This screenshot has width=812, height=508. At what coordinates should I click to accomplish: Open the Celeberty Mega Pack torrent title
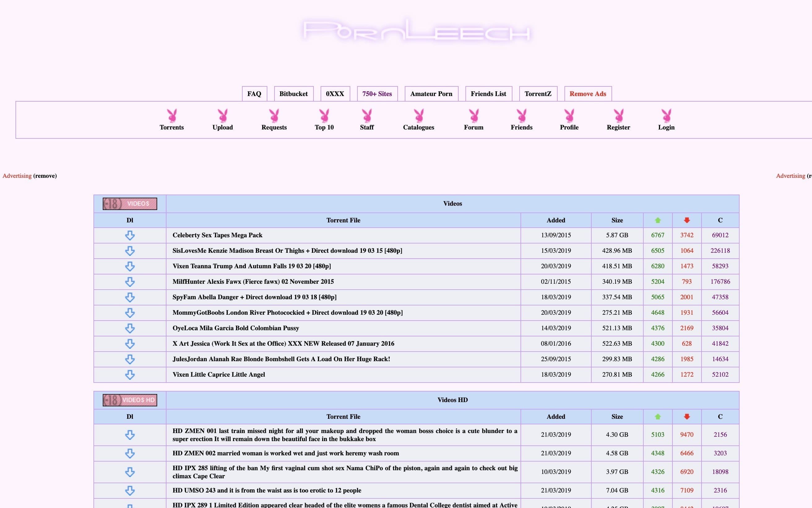(218, 235)
